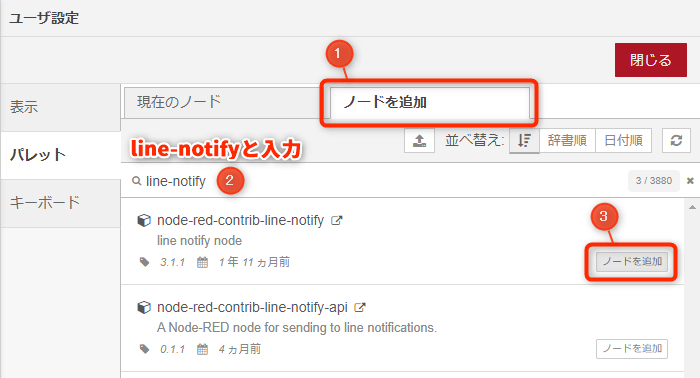The height and width of the screenshot is (378, 700).
Task: Open the 表示 settings section
Action: click(x=61, y=107)
